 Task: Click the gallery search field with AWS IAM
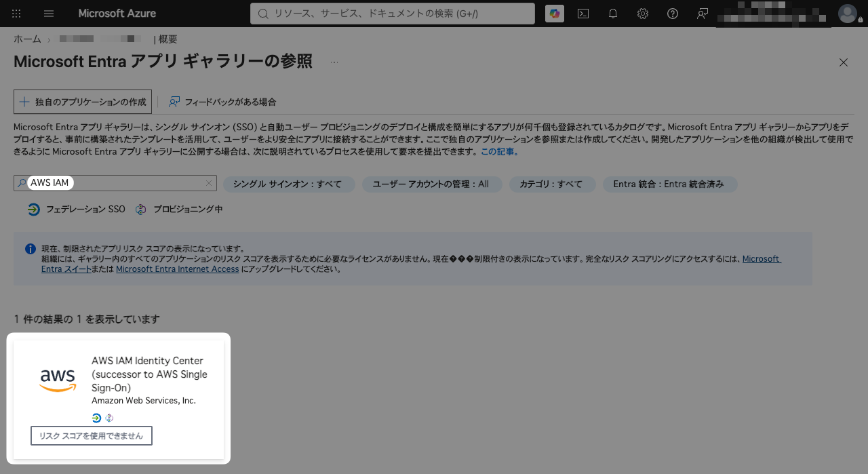[115, 183]
